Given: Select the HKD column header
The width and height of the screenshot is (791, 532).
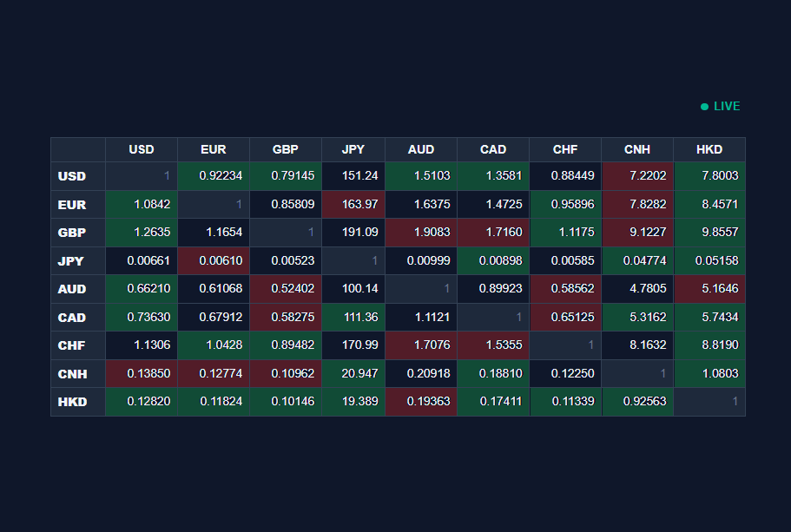Looking at the screenshot, I should point(709,150).
